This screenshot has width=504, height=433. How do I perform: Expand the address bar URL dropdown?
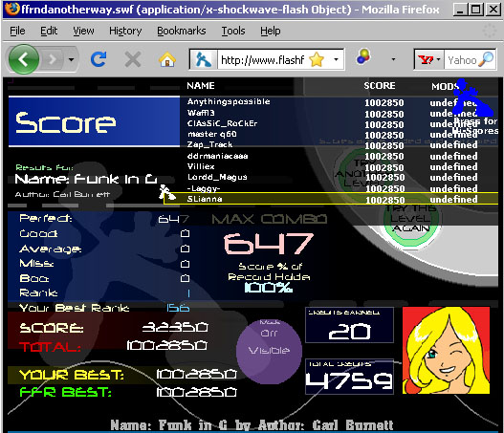[x=337, y=59]
